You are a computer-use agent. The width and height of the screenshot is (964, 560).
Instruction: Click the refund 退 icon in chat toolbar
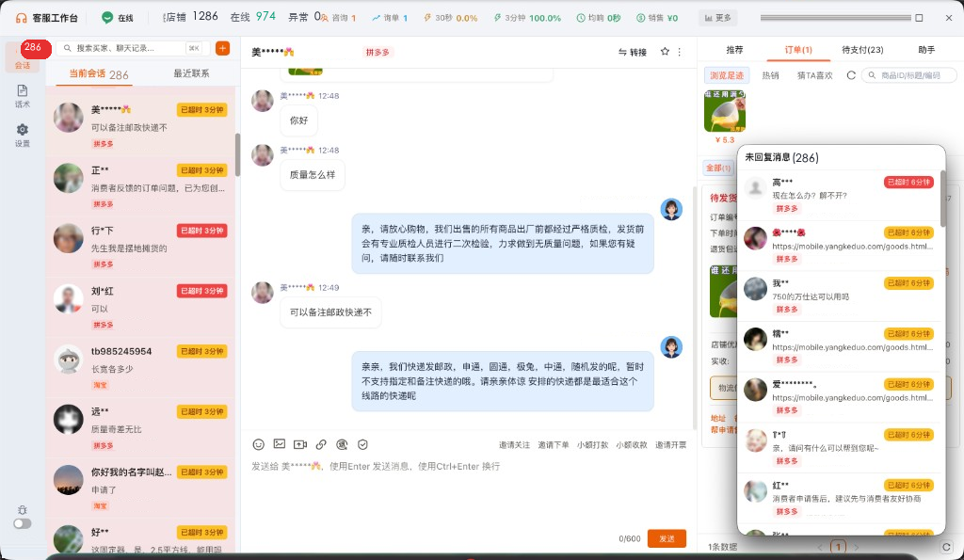coord(342,444)
